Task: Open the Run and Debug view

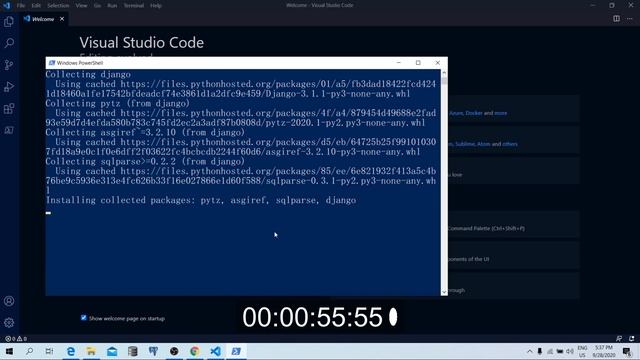Action: coord(9,87)
